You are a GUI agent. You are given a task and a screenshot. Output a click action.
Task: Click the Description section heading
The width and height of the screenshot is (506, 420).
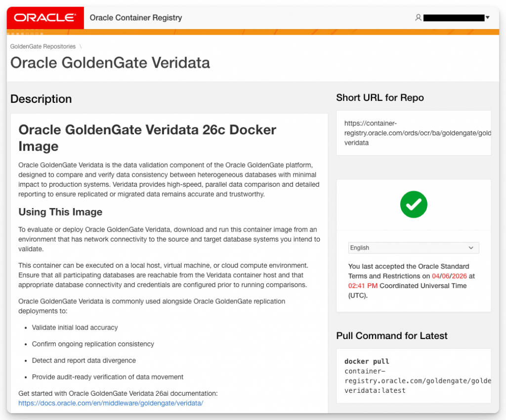41,99
